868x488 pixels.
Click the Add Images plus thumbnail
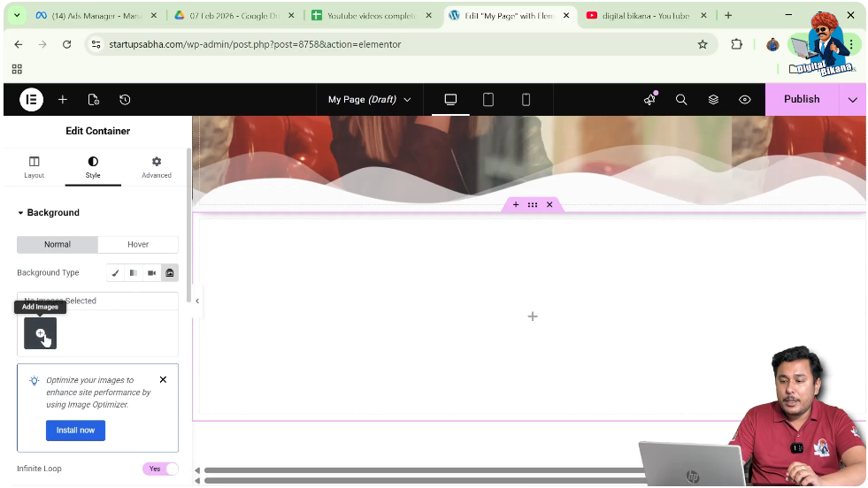pos(40,333)
